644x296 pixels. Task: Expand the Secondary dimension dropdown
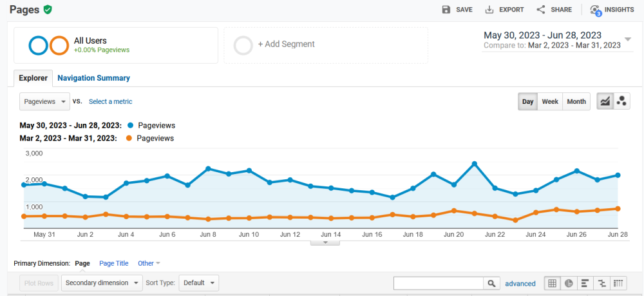(103, 282)
